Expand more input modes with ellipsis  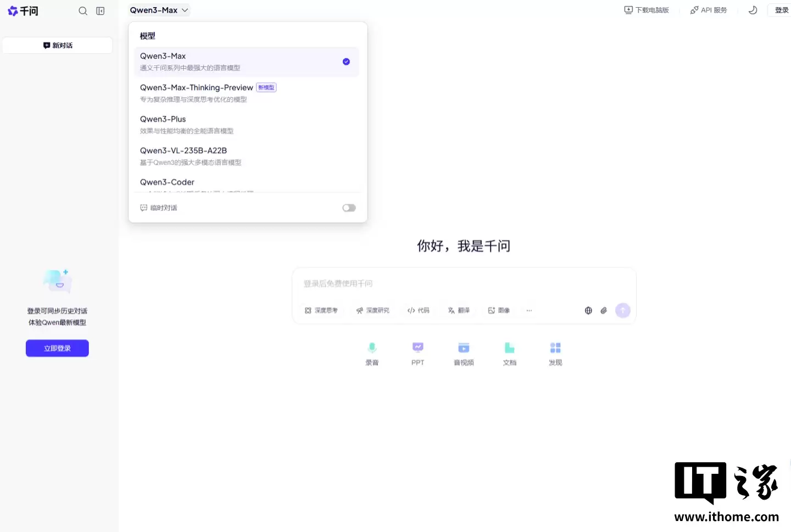[x=529, y=310]
